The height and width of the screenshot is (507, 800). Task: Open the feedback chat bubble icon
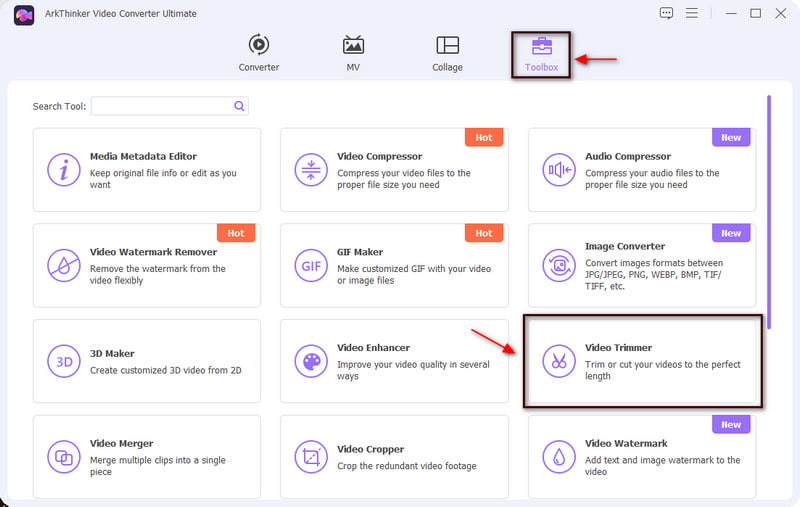666,13
